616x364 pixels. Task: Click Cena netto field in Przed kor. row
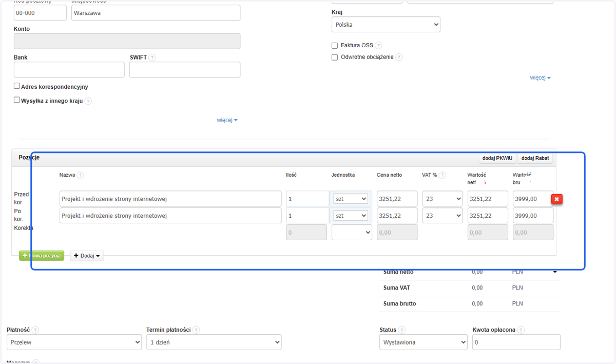397,199
